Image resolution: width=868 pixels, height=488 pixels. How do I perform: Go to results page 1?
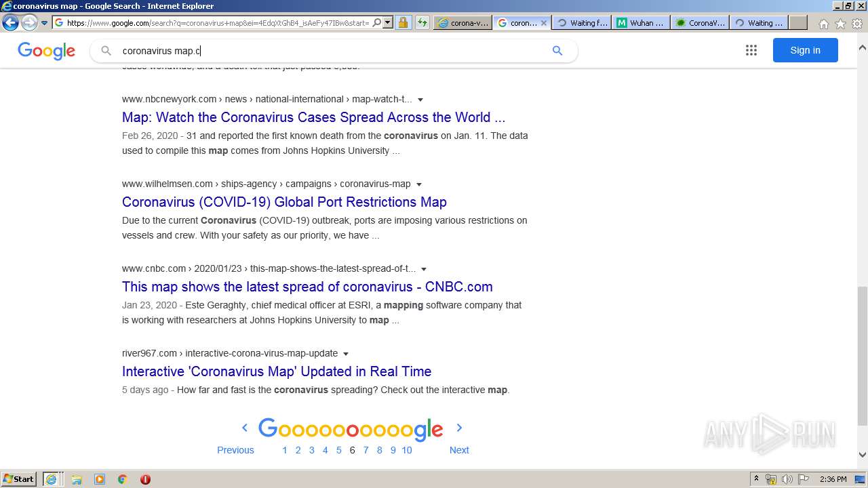285,450
